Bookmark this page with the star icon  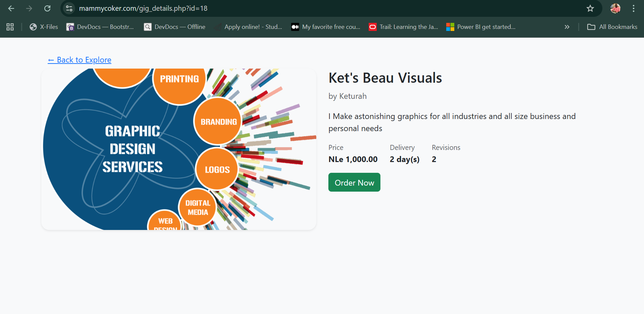coord(590,8)
